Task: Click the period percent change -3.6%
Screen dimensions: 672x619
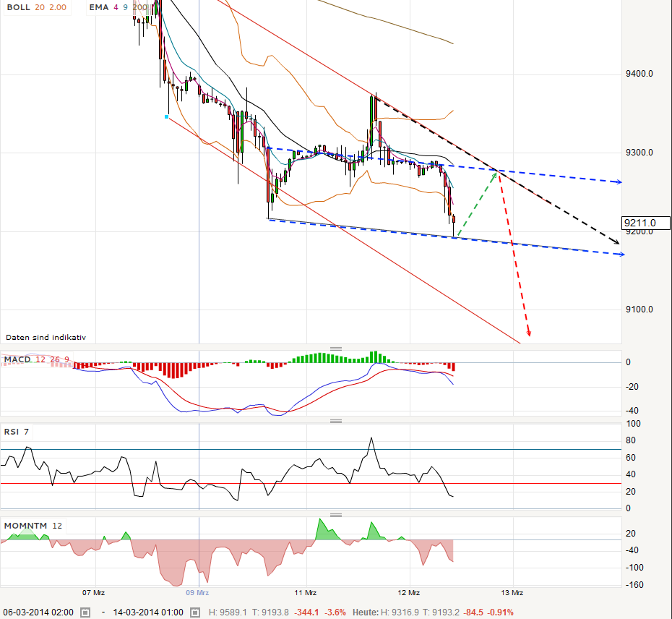Action: pyautogui.click(x=335, y=612)
